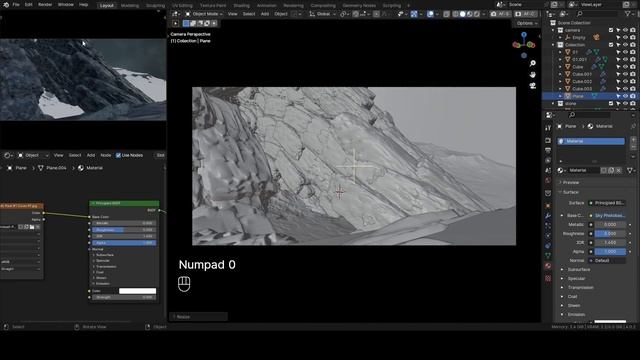Open the Modifiers wrench properties tab
640x360 pixels.
[x=548, y=216]
